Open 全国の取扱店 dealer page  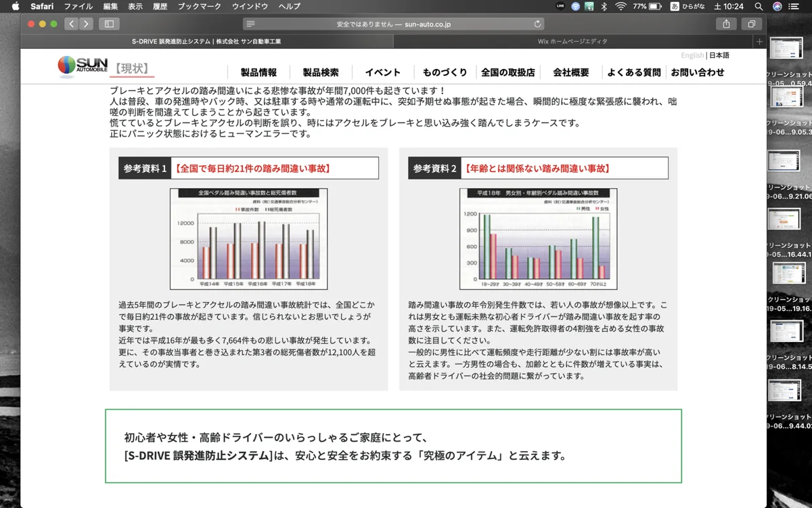[508, 72]
